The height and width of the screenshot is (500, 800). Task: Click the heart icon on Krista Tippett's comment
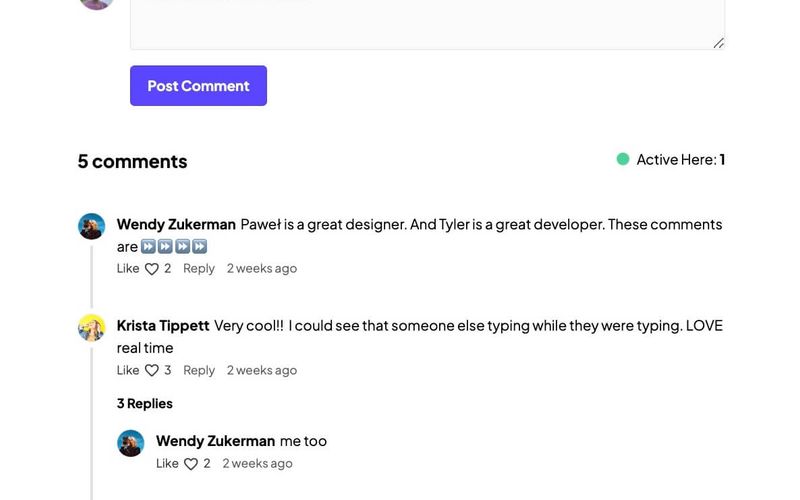[x=152, y=371]
